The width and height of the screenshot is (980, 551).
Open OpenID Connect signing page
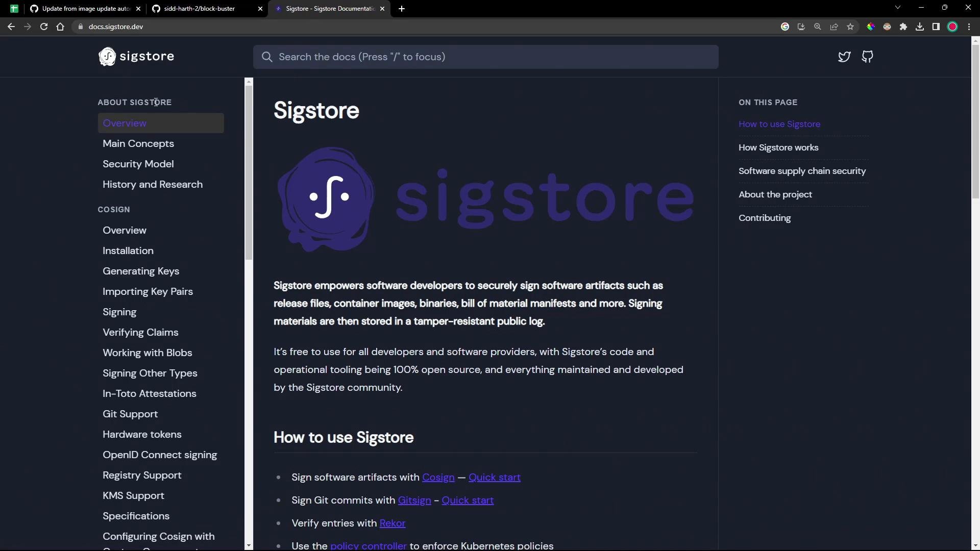[160, 455]
